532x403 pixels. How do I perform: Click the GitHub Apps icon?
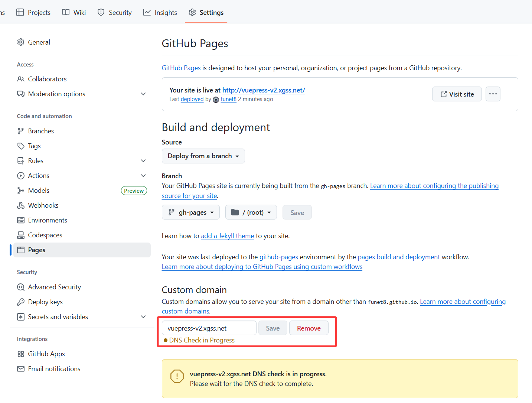(x=21, y=354)
